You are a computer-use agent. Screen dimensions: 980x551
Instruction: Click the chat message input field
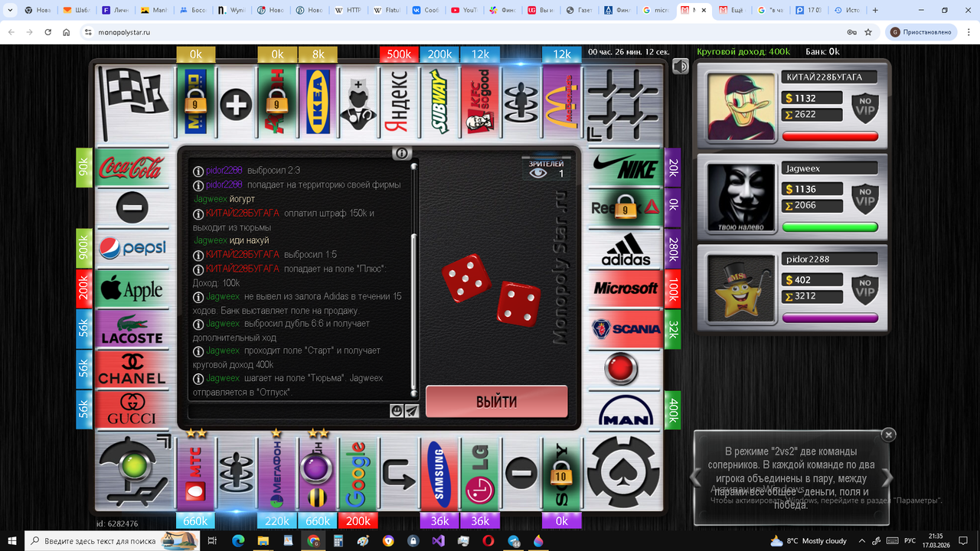click(x=290, y=411)
